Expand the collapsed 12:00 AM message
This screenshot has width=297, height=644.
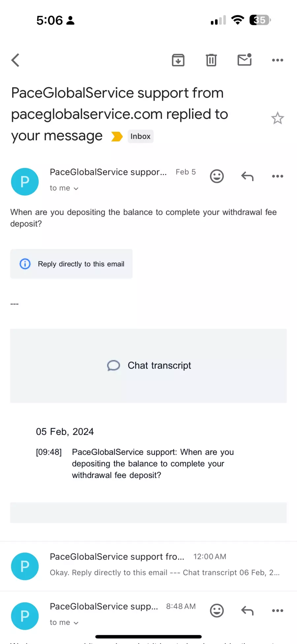(148, 566)
